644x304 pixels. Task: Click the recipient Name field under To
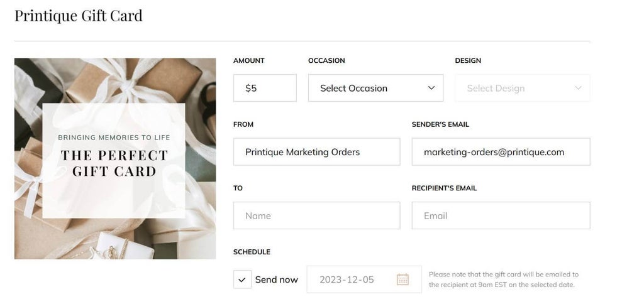(316, 215)
